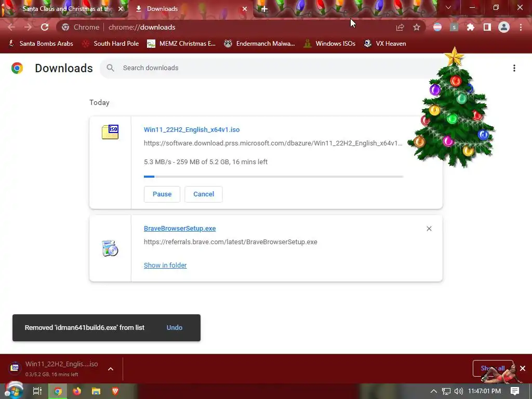This screenshot has width=532, height=399.
Task: Click the referrals.brave.com source URL
Action: click(x=230, y=242)
